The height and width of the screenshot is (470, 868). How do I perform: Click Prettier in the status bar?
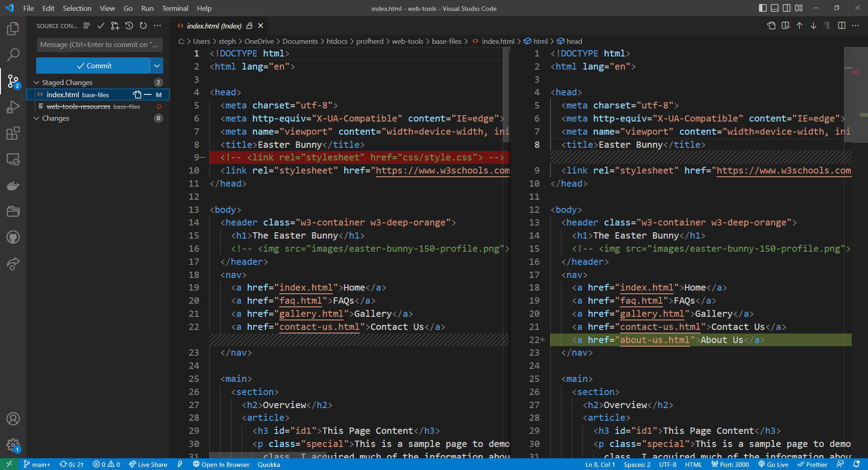point(812,464)
